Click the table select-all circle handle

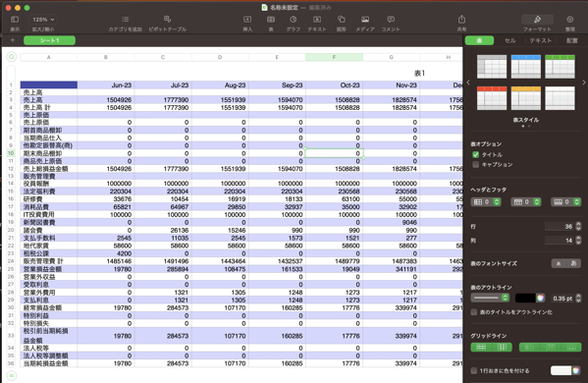pos(11,57)
